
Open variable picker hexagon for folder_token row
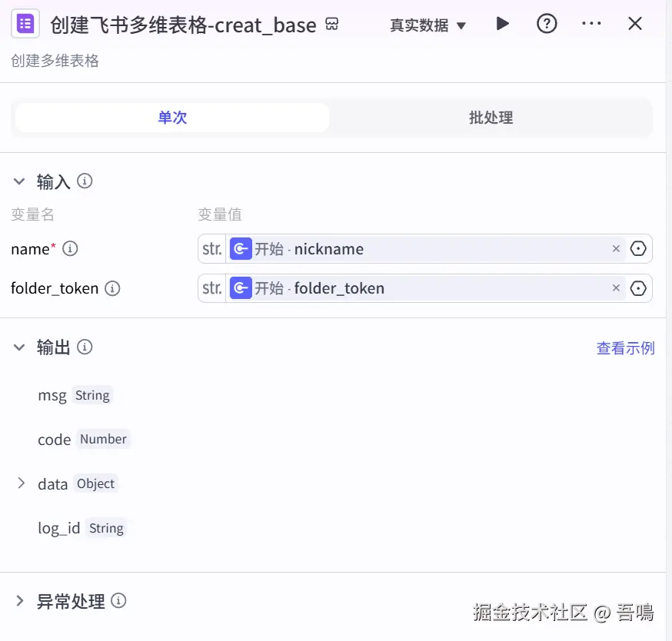click(638, 288)
